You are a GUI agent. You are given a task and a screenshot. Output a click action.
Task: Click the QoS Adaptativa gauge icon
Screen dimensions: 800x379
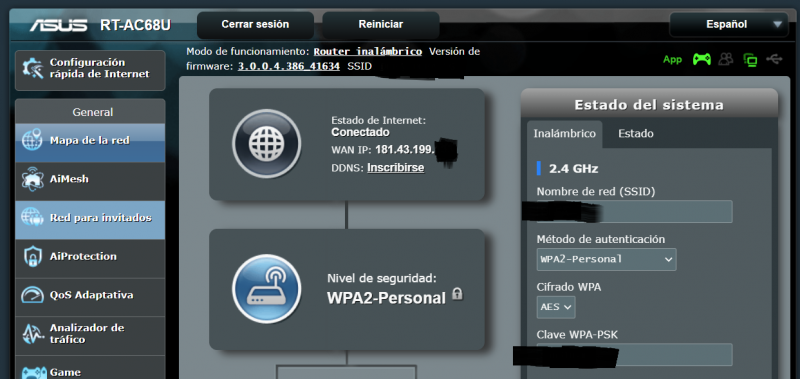(x=32, y=295)
